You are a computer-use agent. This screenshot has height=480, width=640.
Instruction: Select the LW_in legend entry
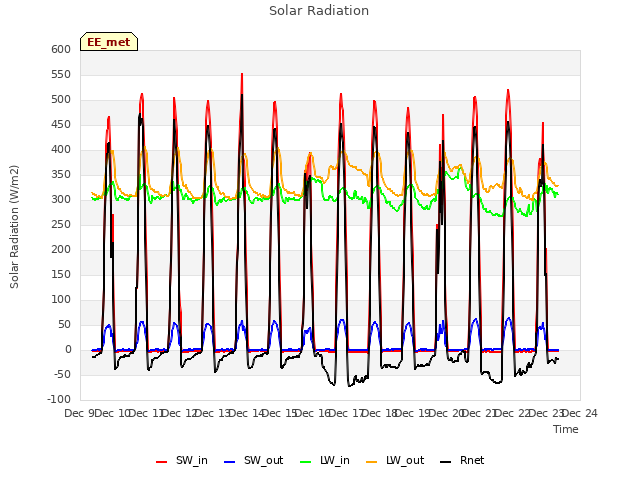coord(325,460)
